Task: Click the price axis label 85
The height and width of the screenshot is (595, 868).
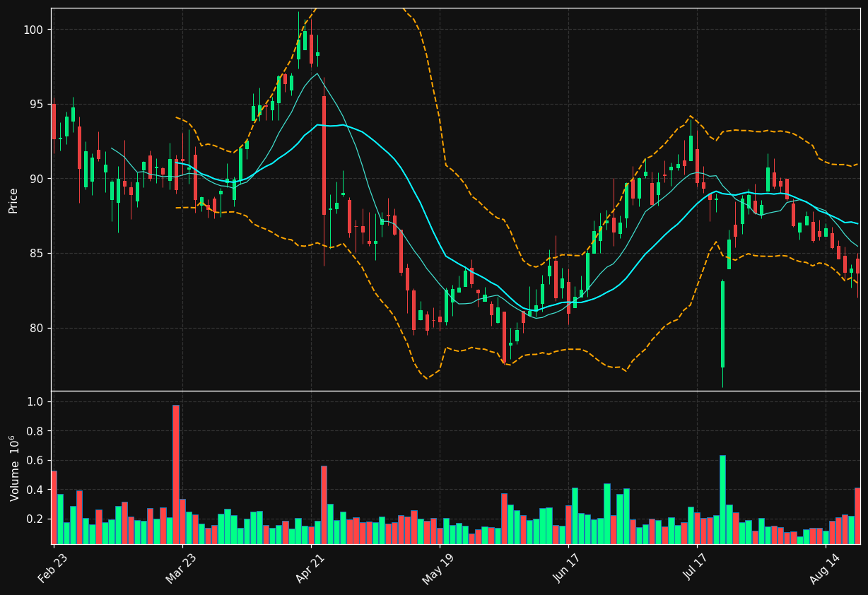Action: (x=36, y=254)
